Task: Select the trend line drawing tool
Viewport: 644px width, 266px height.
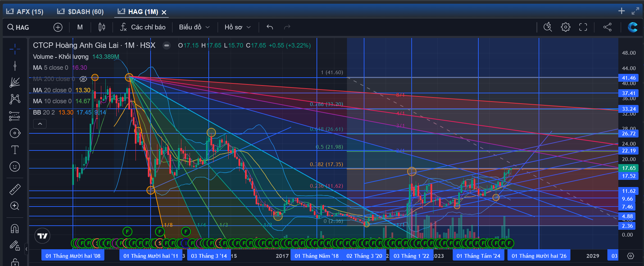Action: click(x=15, y=66)
